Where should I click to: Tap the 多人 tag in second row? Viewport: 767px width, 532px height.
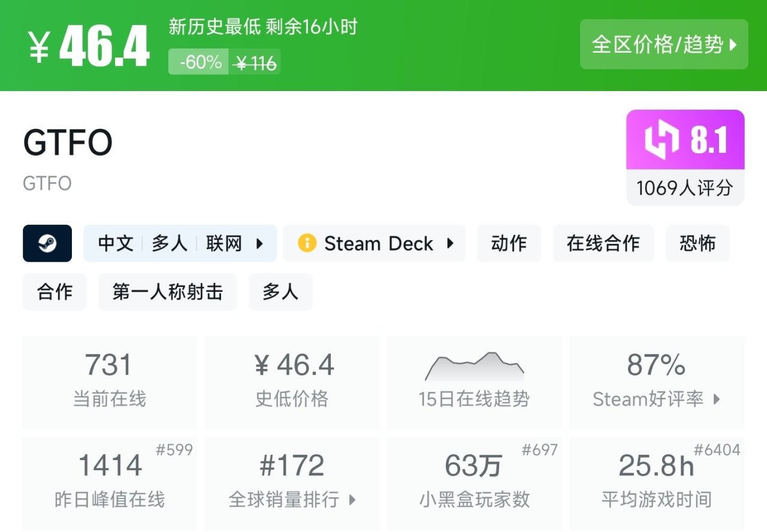click(x=280, y=292)
